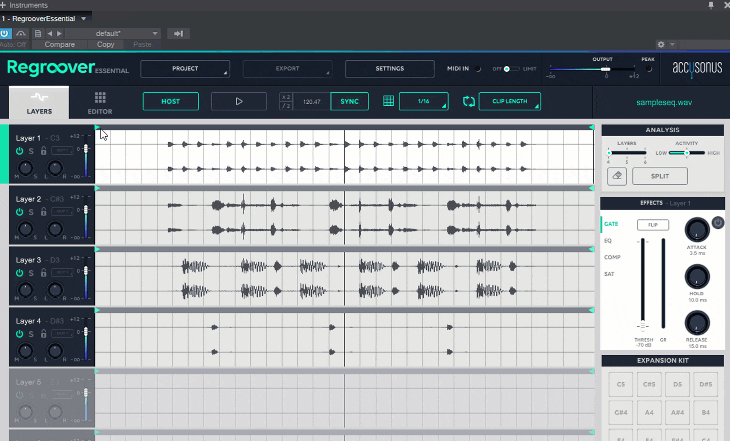Double the tempo with X2
Viewport: 730px width, 441px height.
286,97
